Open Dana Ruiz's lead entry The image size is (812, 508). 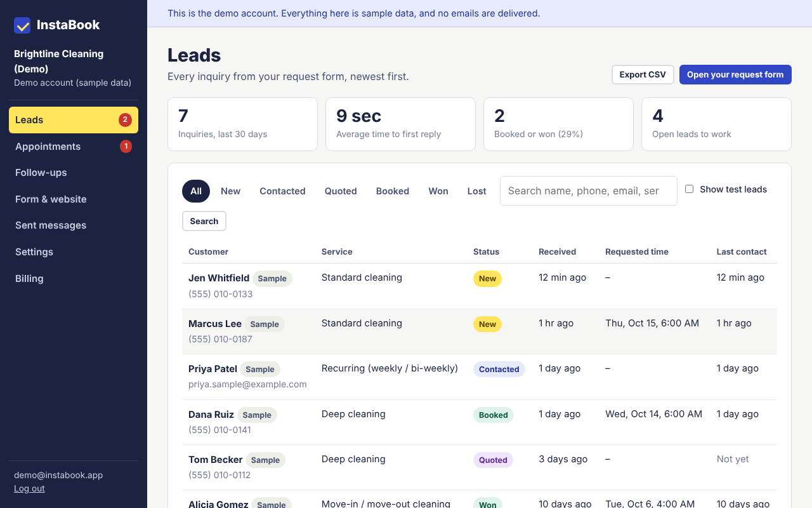click(211, 415)
